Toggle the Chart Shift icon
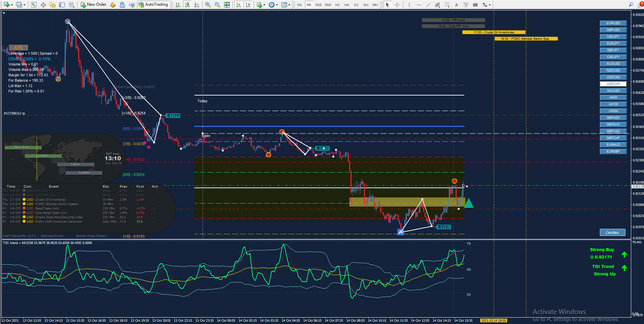The image size is (644, 324). coord(248,5)
